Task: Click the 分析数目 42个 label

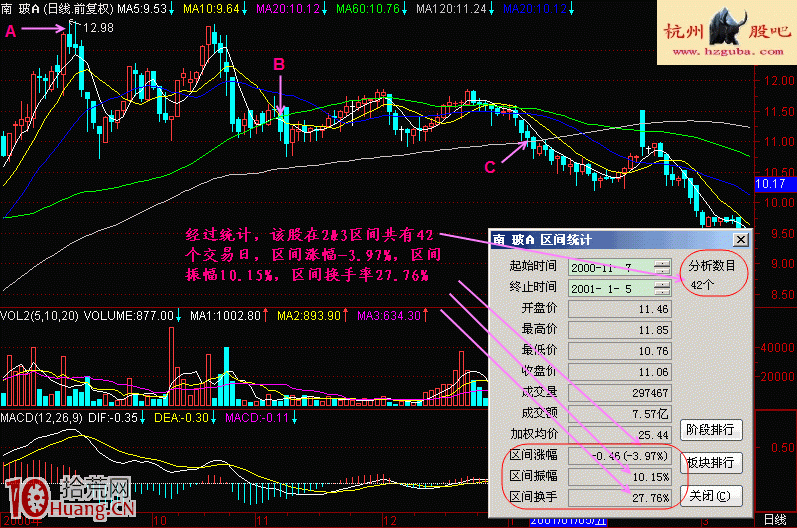Action: [x=712, y=275]
